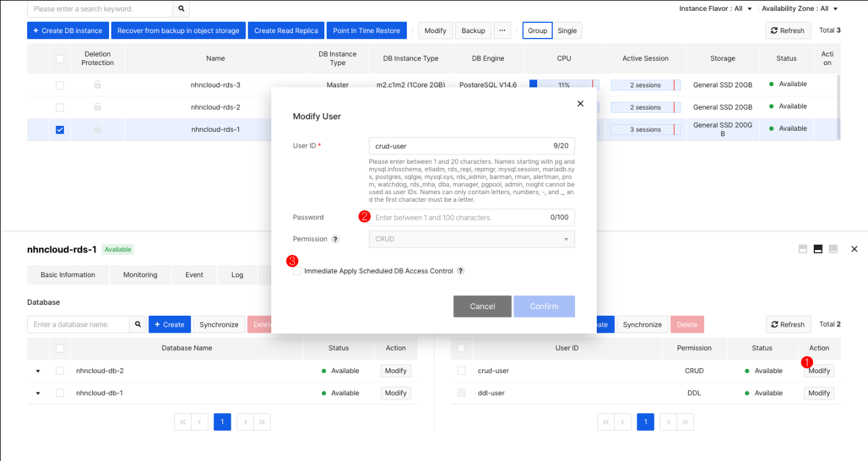The image size is (868, 461).
Task: Focus the User ID field containing crud-user
Action: coord(471,146)
